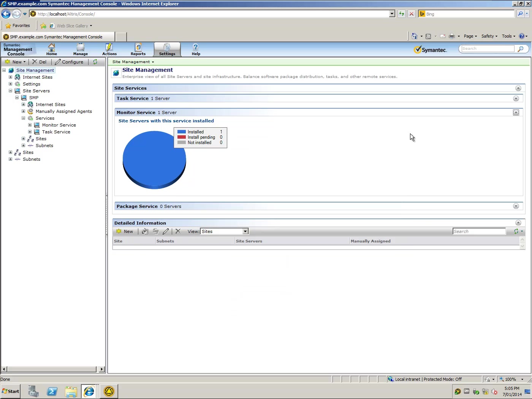This screenshot has width=532, height=399.
Task: Click the Windows Start button
Action: click(10, 391)
